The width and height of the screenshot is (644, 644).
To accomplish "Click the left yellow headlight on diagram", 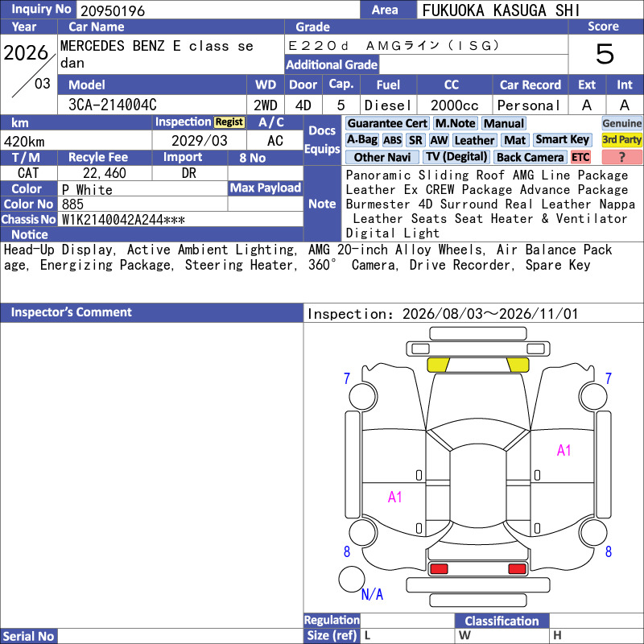I will click(x=438, y=365).
